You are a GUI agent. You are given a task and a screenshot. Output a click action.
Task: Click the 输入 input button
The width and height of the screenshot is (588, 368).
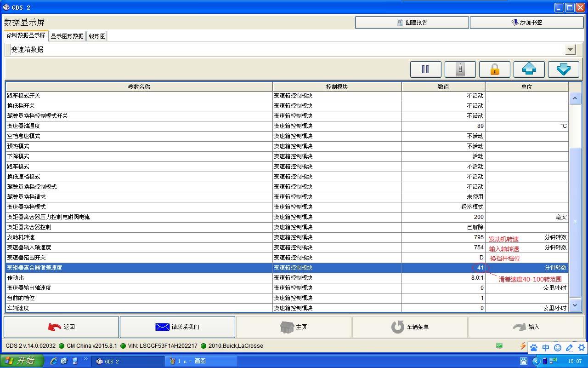click(x=526, y=327)
